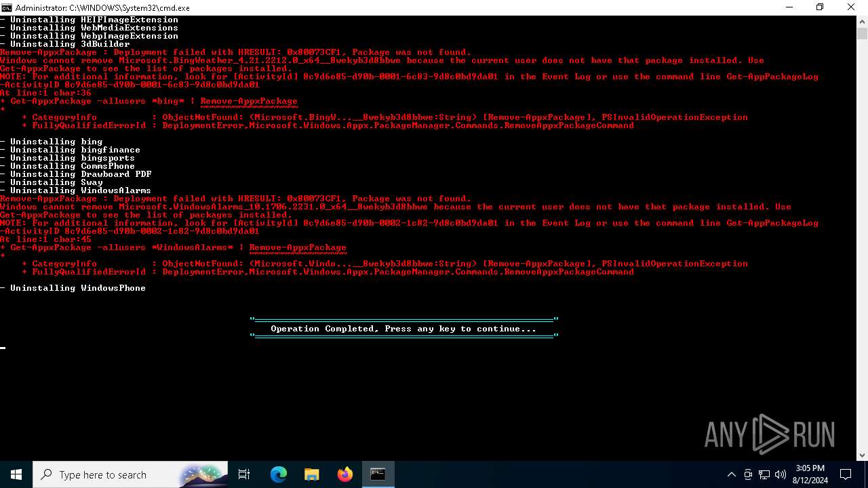Screen dimensions: 868x488
Task: Click the console vertical scrollbar thumb
Action: click(862, 33)
